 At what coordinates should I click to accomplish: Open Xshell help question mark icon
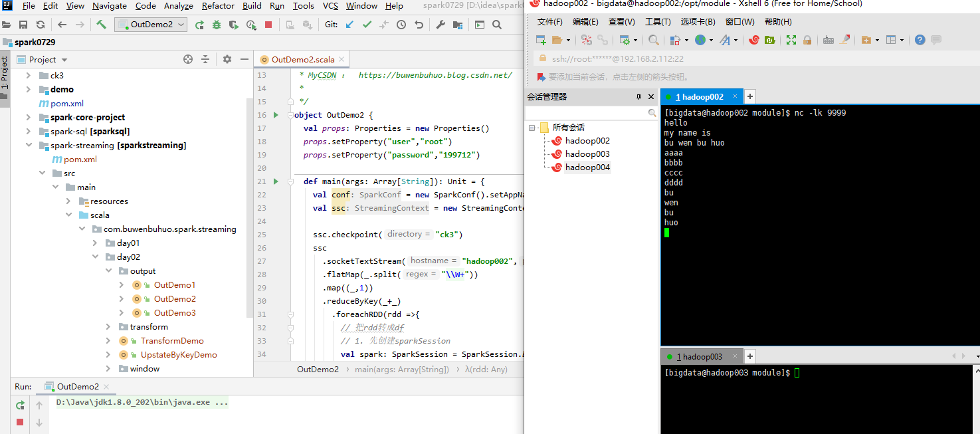(x=920, y=40)
